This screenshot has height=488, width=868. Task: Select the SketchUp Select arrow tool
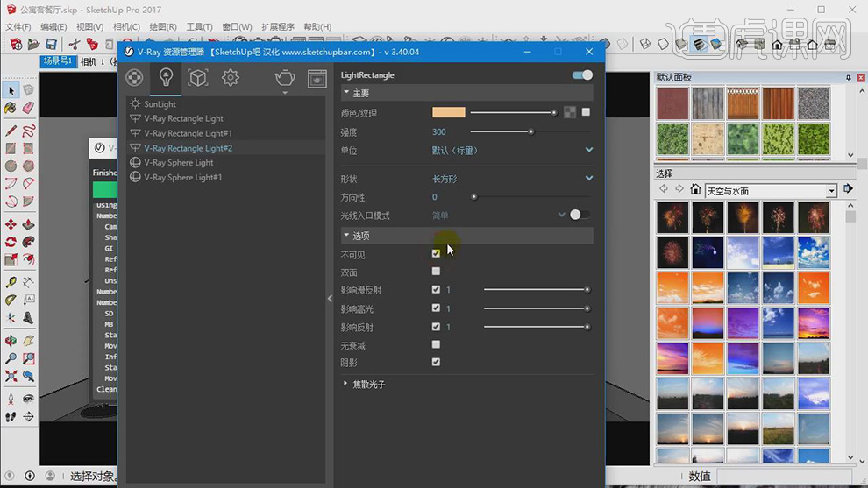click(x=11, y=90)
